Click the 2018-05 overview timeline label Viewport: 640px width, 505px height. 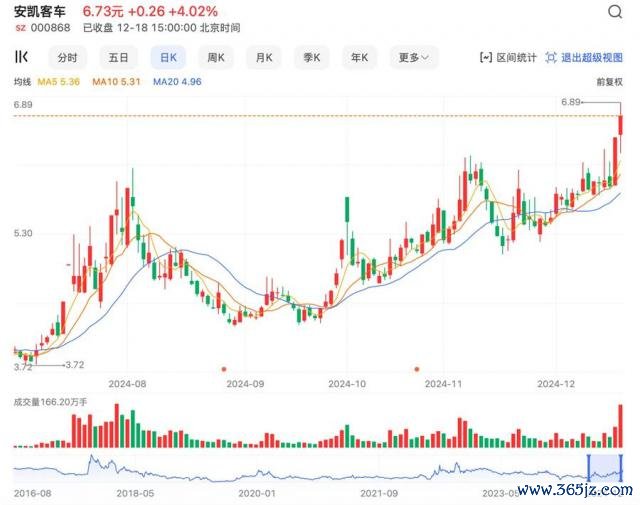(136, 493)
